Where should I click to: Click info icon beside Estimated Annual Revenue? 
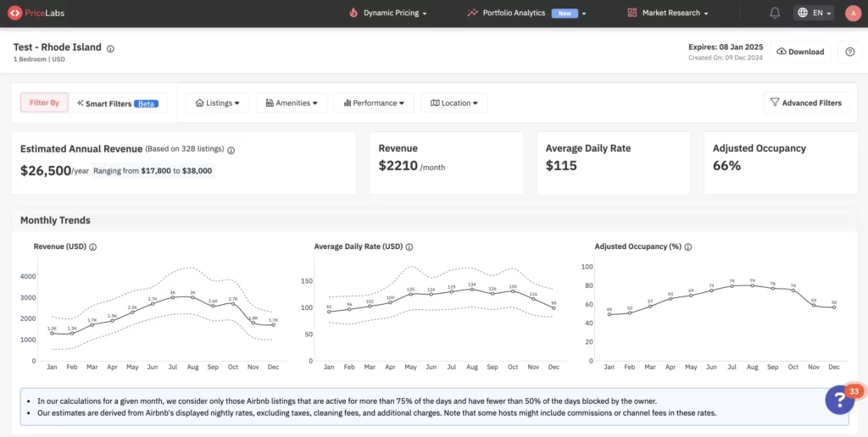(x=231, y=150)
